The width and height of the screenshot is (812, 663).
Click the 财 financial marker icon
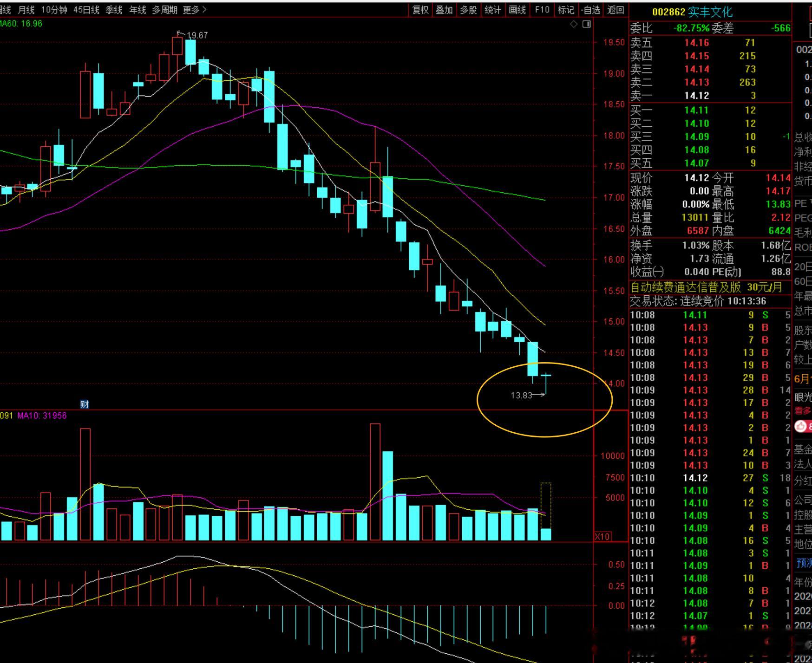point(84,404)
